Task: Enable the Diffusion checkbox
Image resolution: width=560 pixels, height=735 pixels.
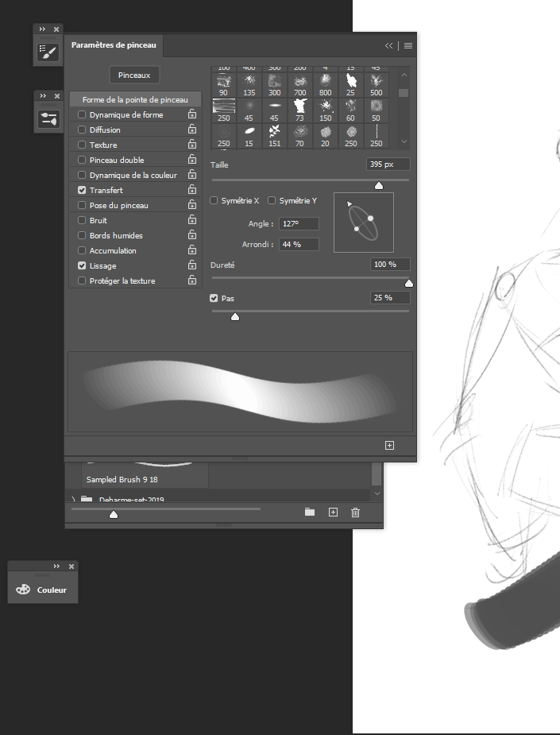Action: 82,130
